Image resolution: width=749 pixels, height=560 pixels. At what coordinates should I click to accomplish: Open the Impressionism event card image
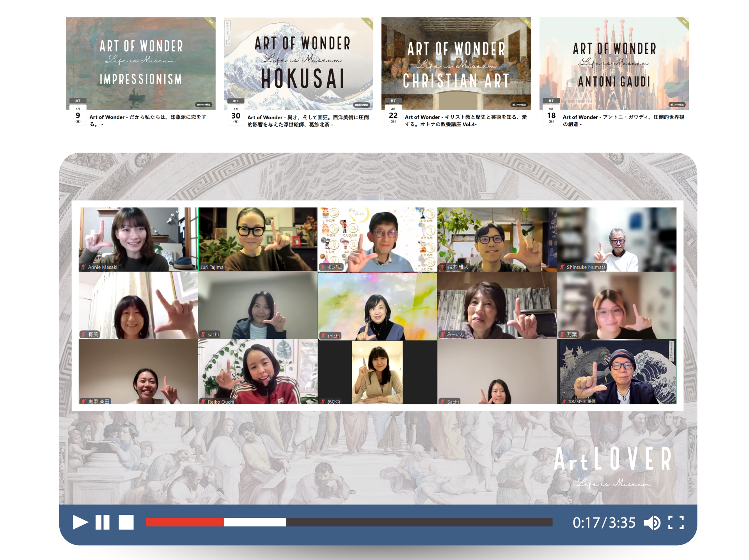click(x=140, y=63)
